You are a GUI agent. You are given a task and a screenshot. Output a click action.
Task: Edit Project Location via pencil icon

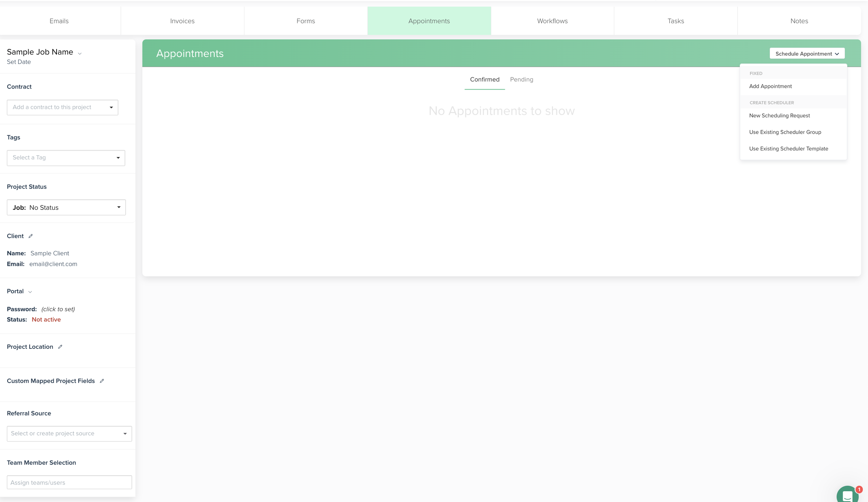[60, 347]
